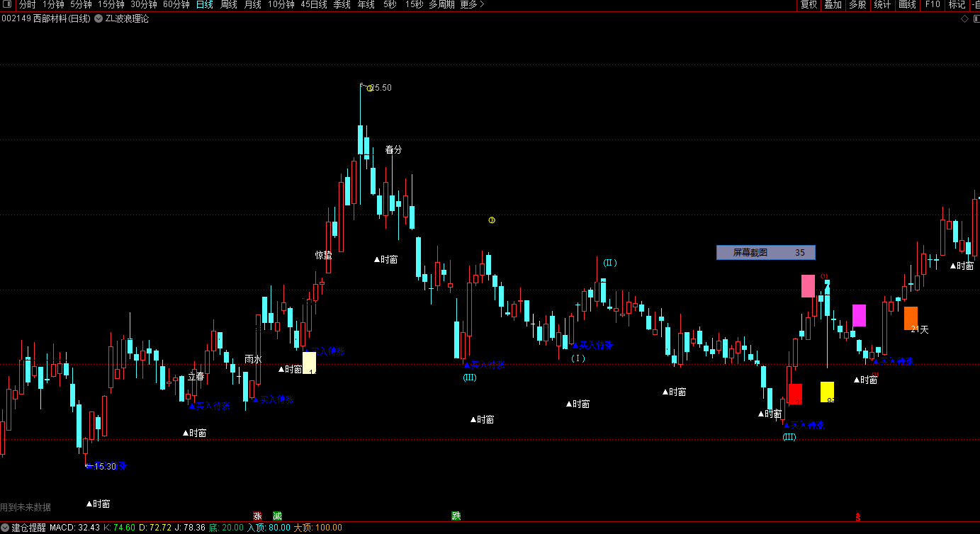Image resolution: width=980 pixels, height=534 pixels.
Task: Click the diamond icon at top right
Action: 964,19
